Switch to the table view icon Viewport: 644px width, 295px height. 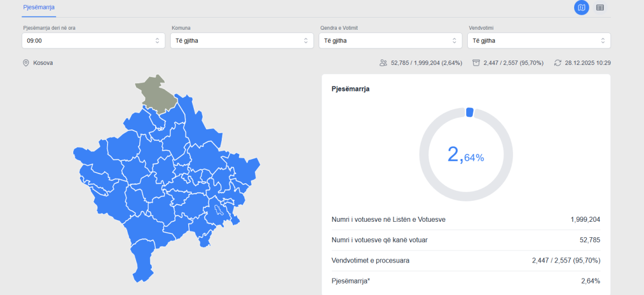coord(600,8)
